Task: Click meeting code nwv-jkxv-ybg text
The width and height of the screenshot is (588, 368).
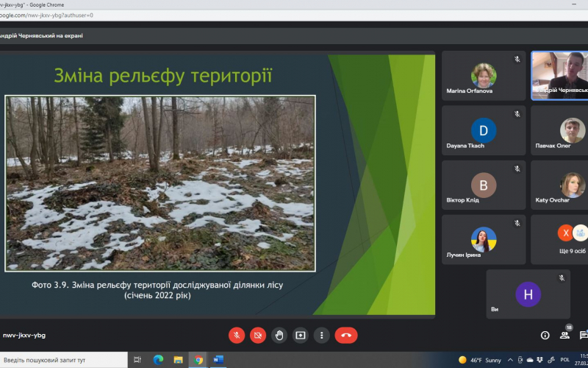Action: coord(24,336)
